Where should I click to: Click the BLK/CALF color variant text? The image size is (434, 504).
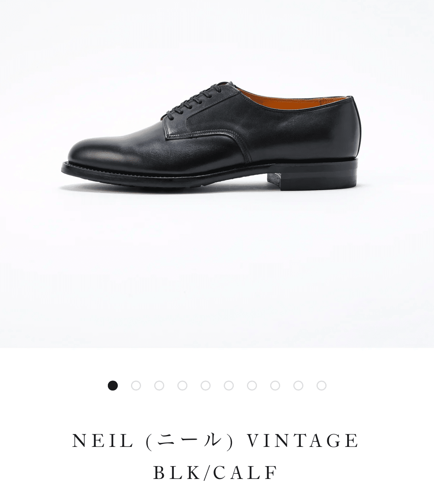click(x=216, y=473)
